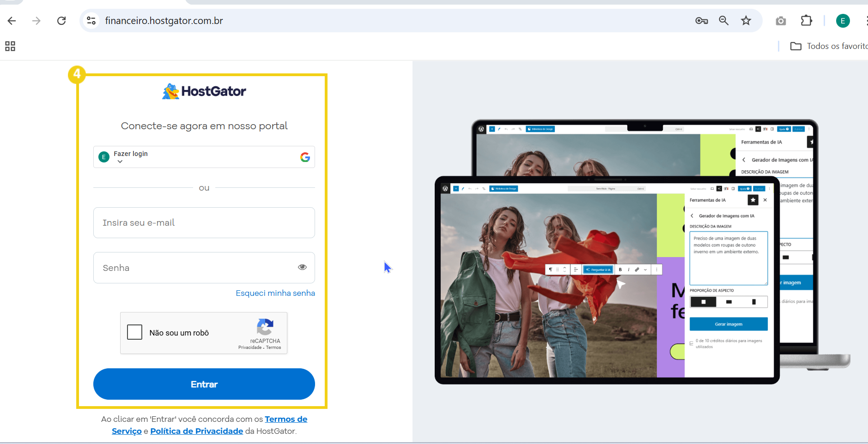Sign in with the Google Fazer login button

(204, 157)
